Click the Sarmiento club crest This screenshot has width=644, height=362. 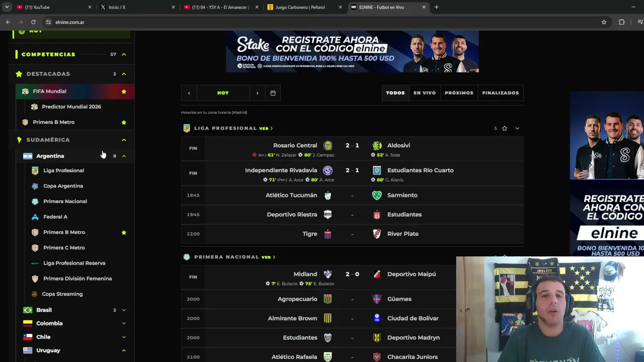377,196
